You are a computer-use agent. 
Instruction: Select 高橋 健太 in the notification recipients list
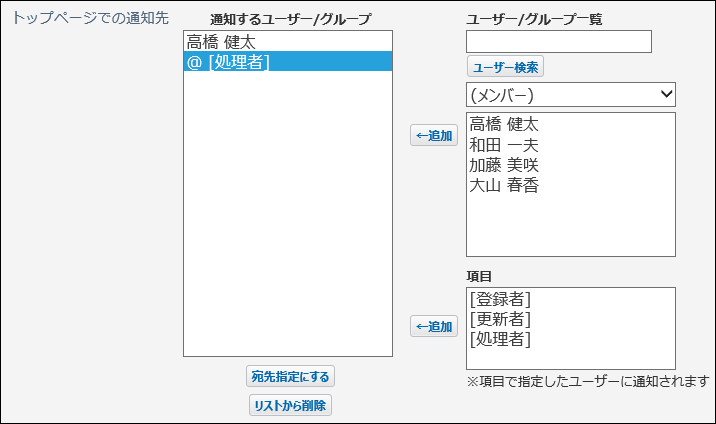pos(288,42)
